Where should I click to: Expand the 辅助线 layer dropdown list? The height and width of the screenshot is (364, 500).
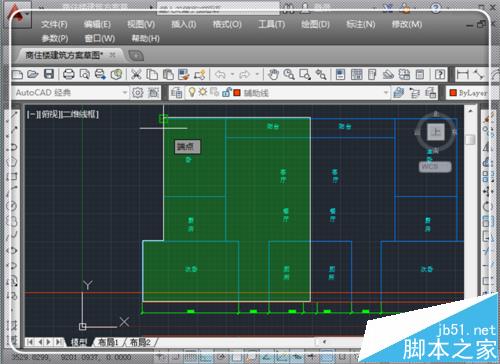[386, 92]
